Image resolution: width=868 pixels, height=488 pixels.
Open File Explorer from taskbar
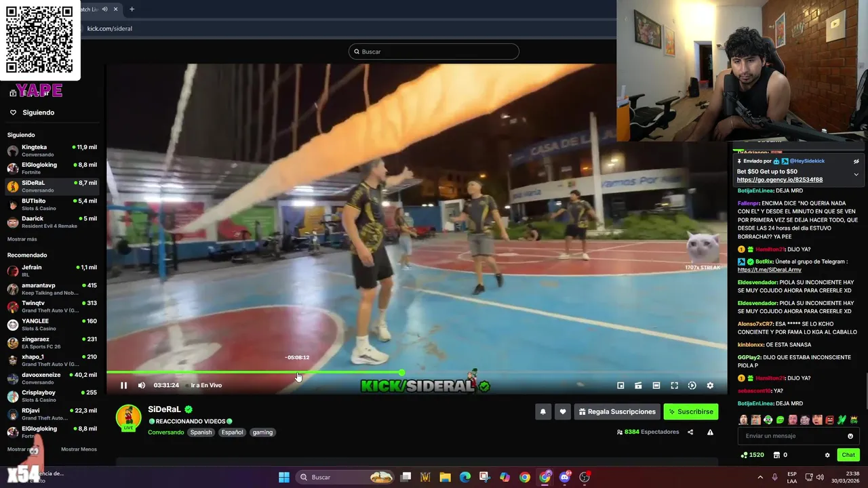(445, 477)
